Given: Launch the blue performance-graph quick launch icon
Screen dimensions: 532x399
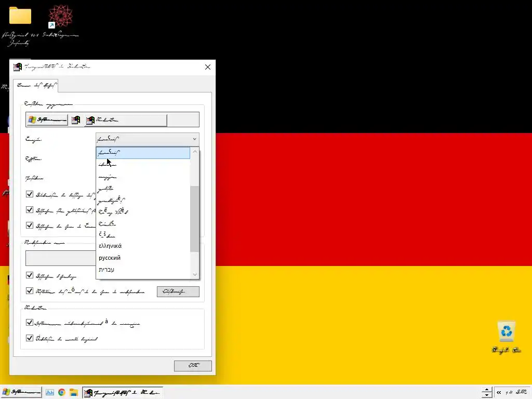Looking at the screenshot, I should [50, 392].
